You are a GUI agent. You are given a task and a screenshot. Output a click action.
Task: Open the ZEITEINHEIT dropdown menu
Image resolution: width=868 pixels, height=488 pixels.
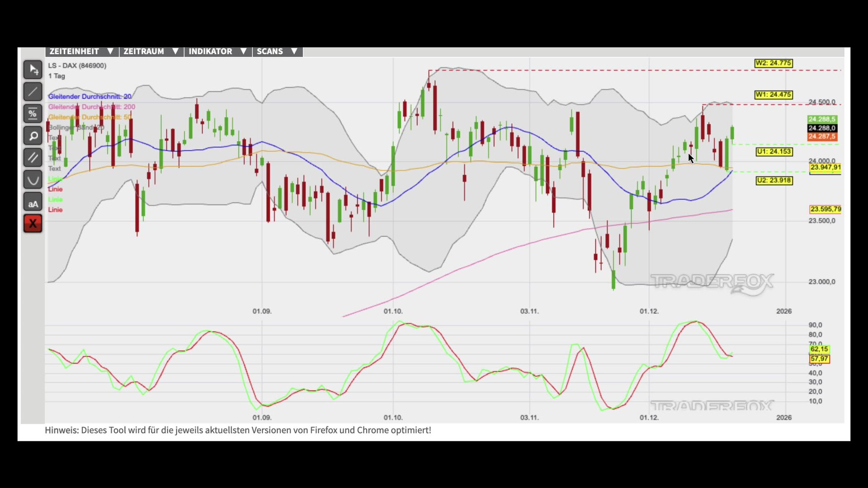[81, 52]
